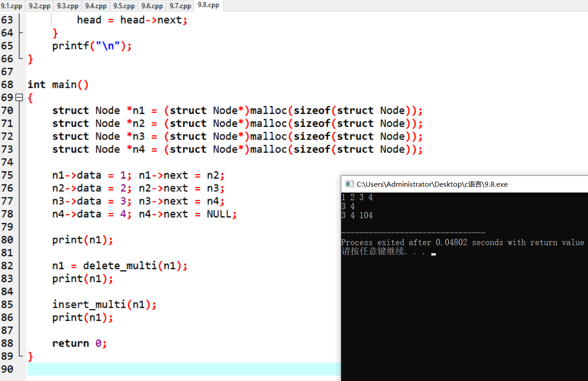Click "n1->data = 1;" on line 75
Image resolution: width=588 pixels, height=381 pixels.
click(92, 175)
